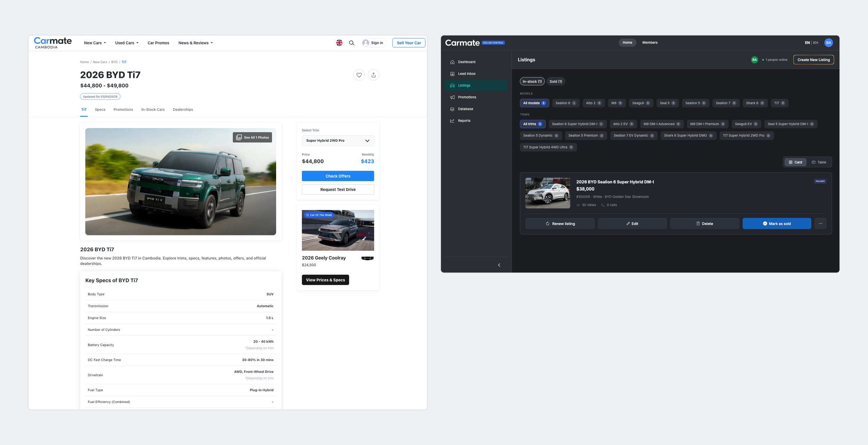This screenshot has height=445, width=868.
Task: Expand the Used Cars dropdown menu
Action: [x=127, y=43]
